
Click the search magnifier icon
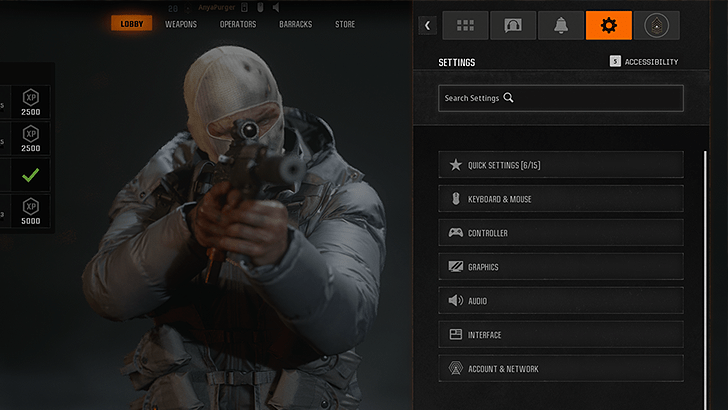point(508,98)
